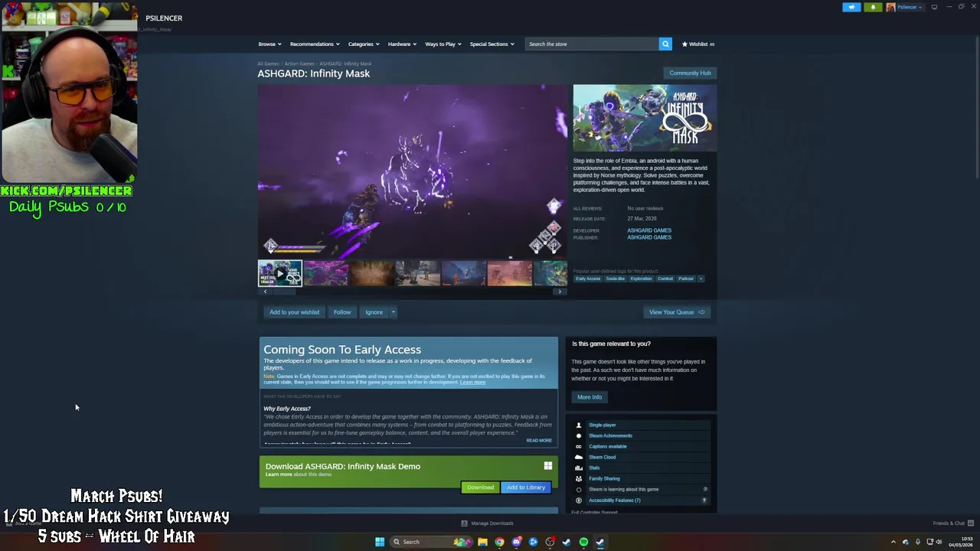This screenshot has height=551, width=980.
Task: Expand the Ignore options dropdown arrow
Action: (393, 312)
